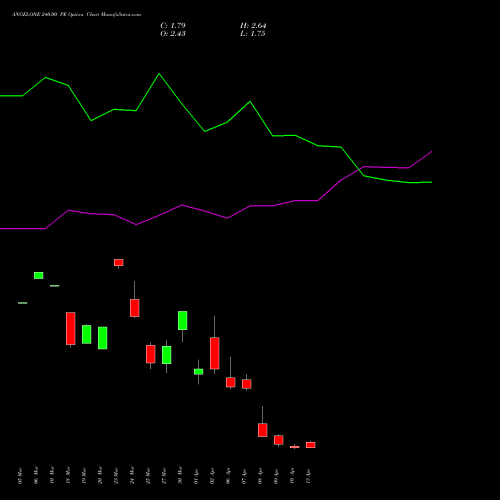Click the 23 Mar date label

(x=116, y=476)
